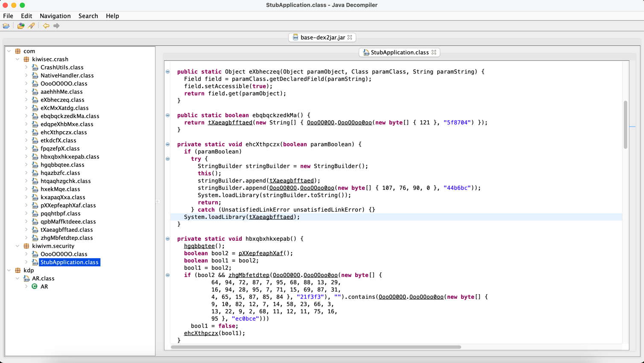Open the Edit menu
Image resolution: width=644 pixels, height=363 pixels.
pyautogui.click(x=26, y=16)
